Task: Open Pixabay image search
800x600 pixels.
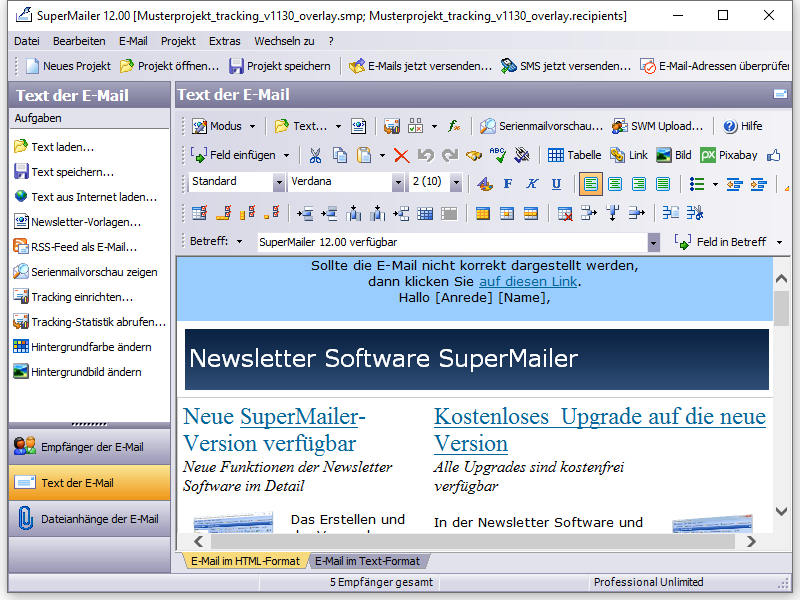Action: pos(729,155)
